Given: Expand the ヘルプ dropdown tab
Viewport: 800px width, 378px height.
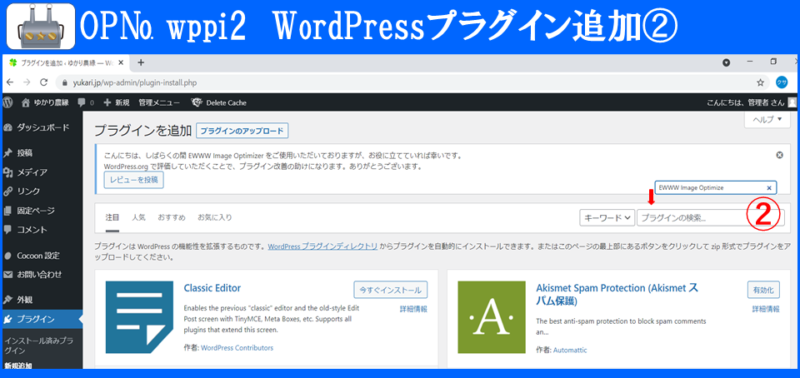Looking at the screenshot, I should (x=766, y=119).
